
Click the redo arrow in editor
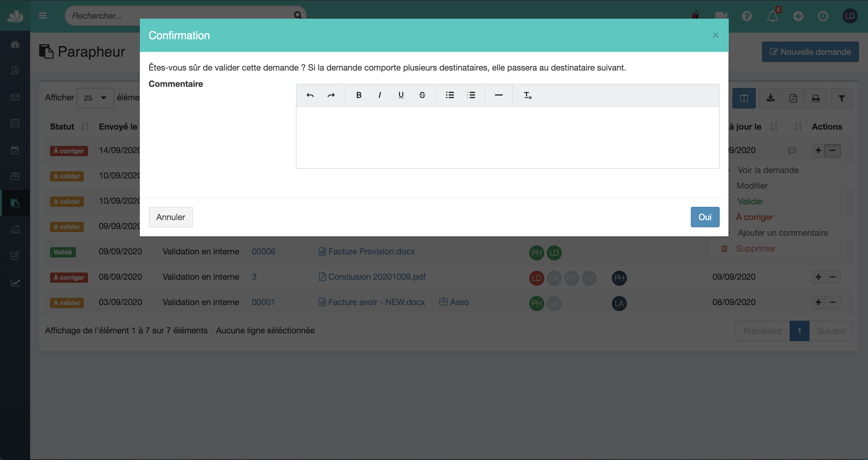tap(331, 95)
